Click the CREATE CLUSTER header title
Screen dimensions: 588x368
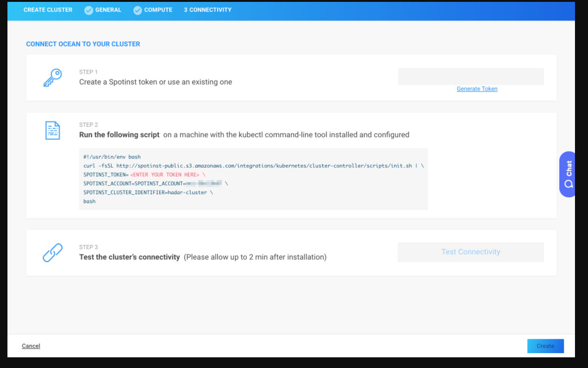[48, 10]
